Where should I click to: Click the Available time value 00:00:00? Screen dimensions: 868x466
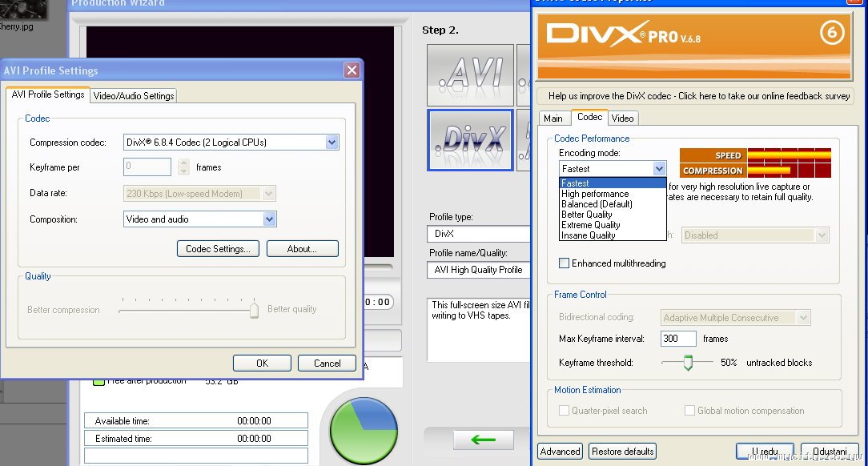pyautogui.click(x=254, y=421)
